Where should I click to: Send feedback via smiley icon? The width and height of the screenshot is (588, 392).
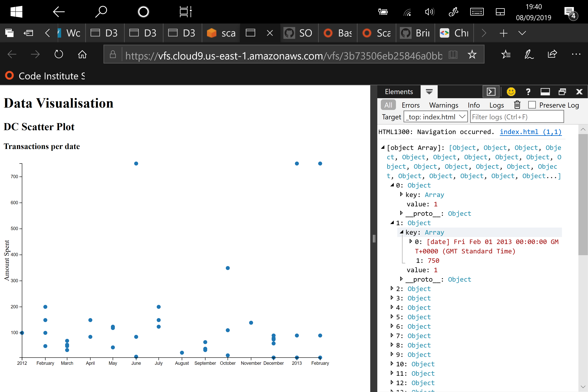tap(511, 92)
